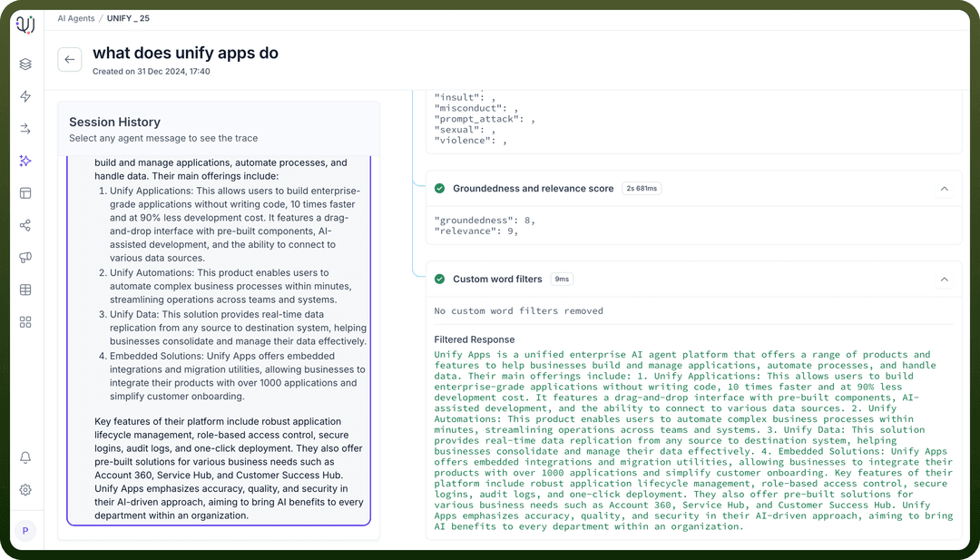This screenshot has height=560, width=980.
Task: Click the "sexual" line
Action: tap(465, 130)
